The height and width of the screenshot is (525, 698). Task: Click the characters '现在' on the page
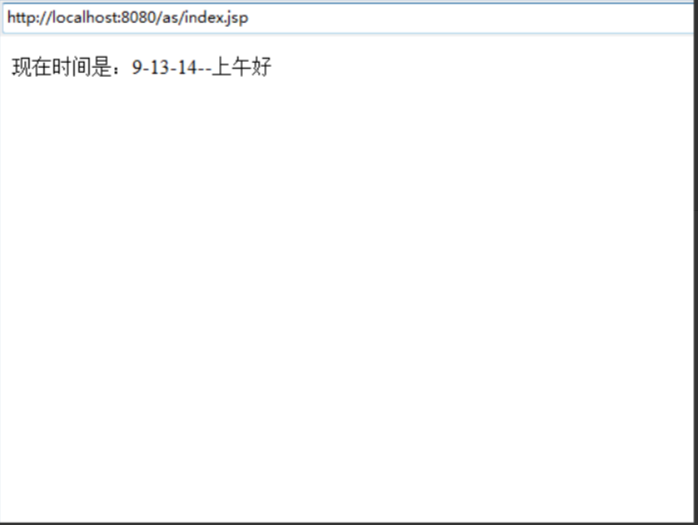(31, 67)
